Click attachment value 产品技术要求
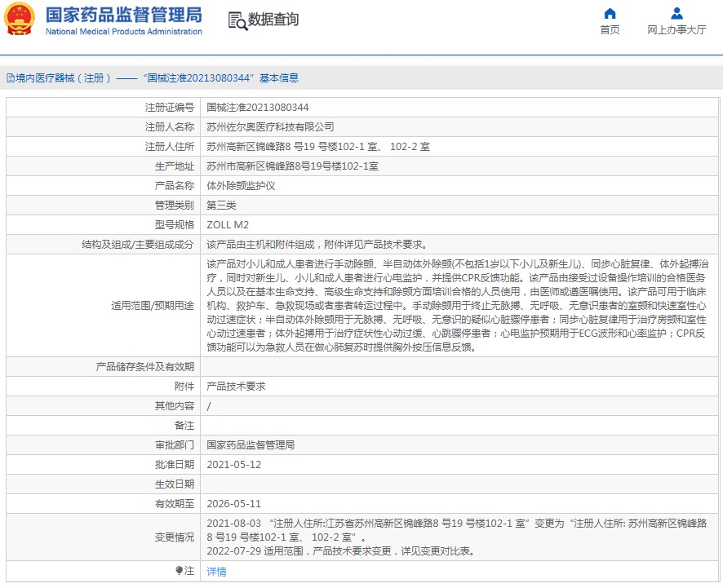 pyautogui.click(x=236, y=387)
